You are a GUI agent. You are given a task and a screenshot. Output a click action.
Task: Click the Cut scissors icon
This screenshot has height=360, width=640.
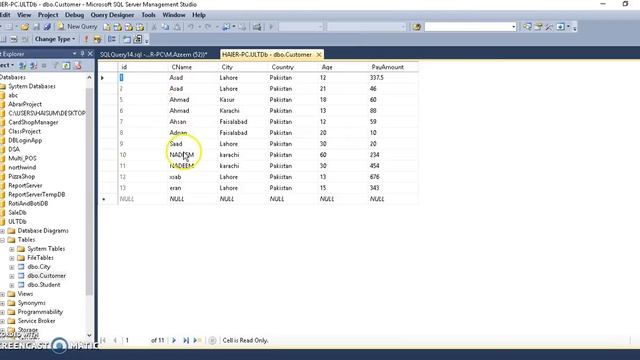[154, 27]
